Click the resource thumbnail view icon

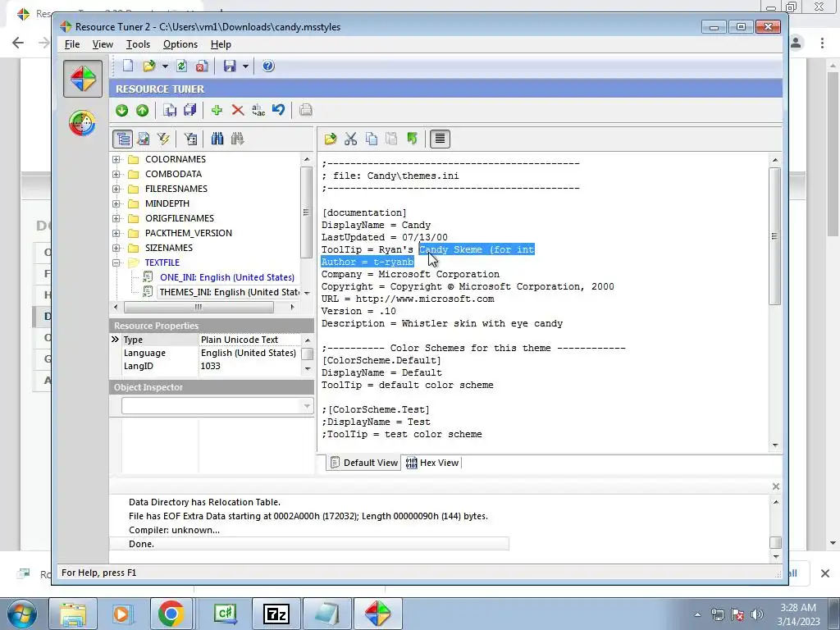click(x=144, y=139)
